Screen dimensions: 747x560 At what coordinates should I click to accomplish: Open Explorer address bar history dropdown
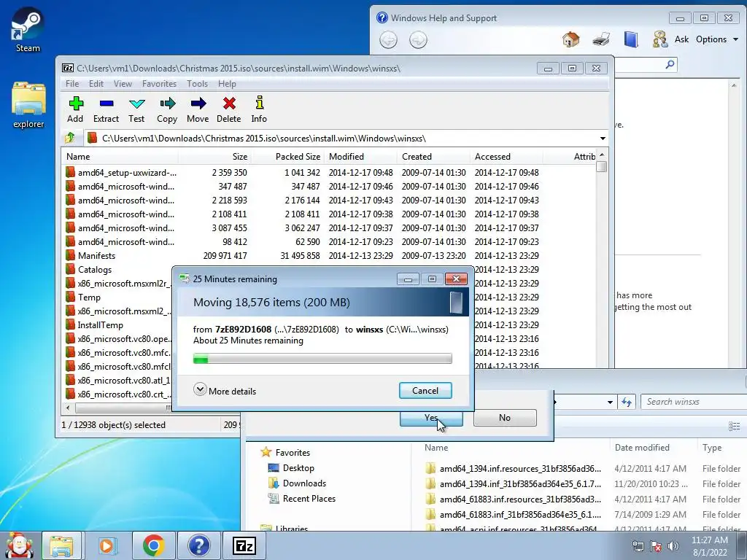[x=610, y=402]
